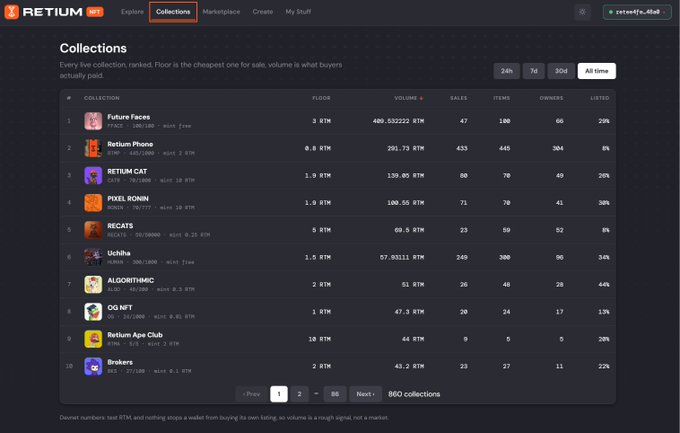Open ALGORITHMIC collection thumbnail
Image resolution: width=680 pixels, height=433 pixels.
point(93,285)
